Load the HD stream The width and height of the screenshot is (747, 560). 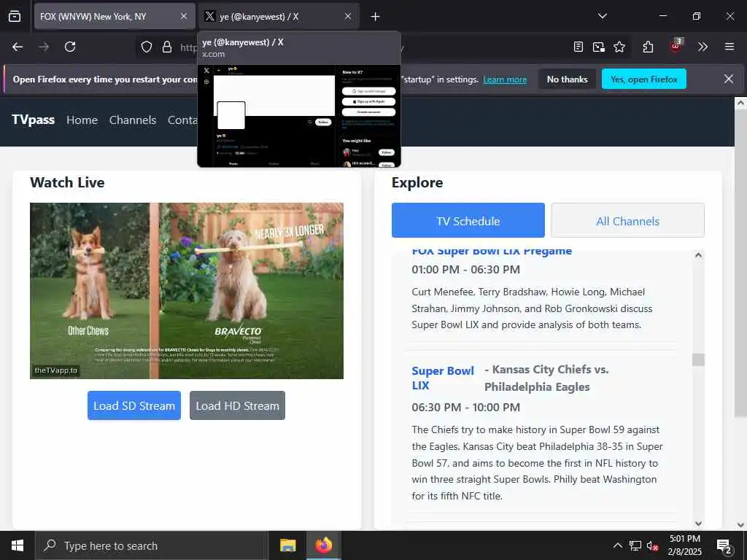(x=237, y=405)
